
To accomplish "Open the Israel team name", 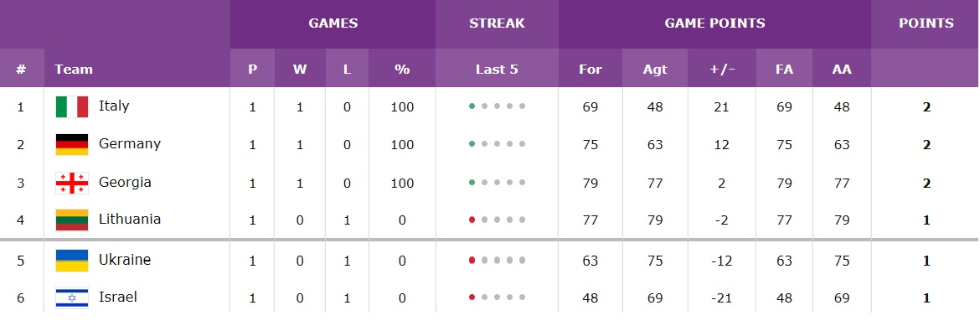I will coord(118,297).
